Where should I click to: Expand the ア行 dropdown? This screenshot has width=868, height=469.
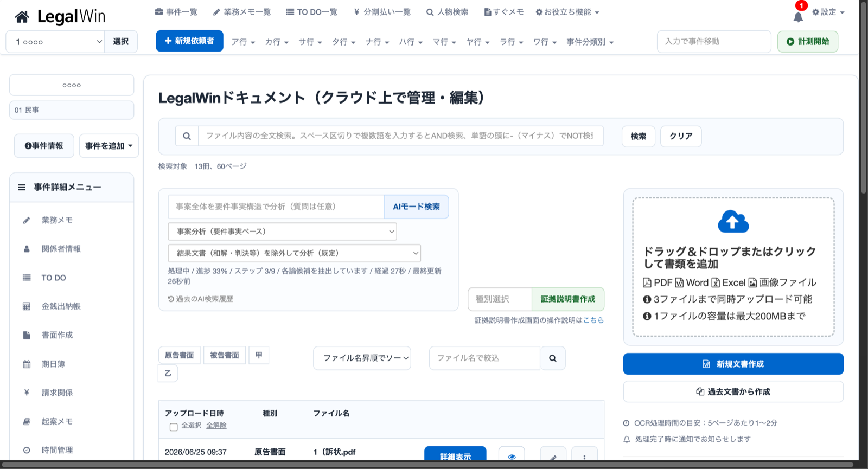click(243, 42)
